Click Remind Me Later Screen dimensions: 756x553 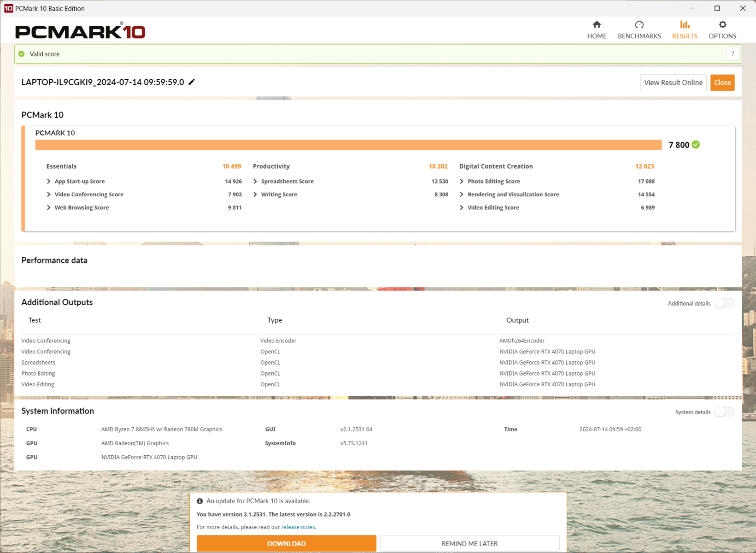click(x=469, y=544)
